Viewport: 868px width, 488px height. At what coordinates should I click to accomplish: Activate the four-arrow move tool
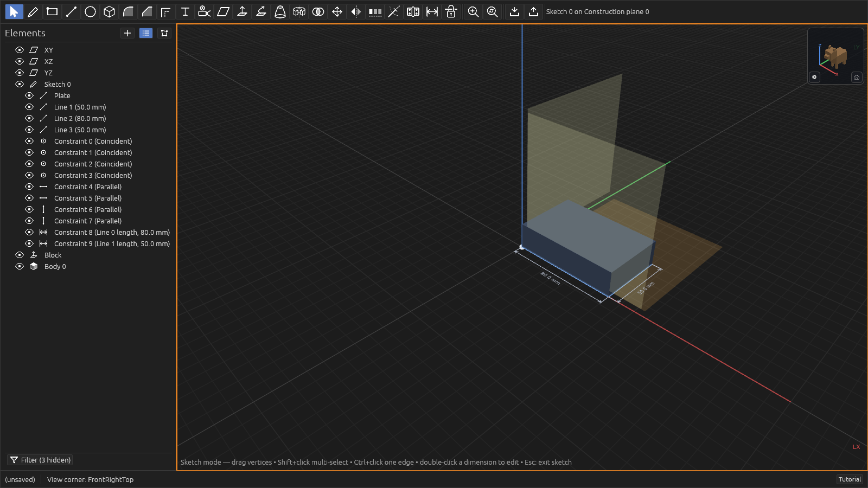click(x=337, y=11)
